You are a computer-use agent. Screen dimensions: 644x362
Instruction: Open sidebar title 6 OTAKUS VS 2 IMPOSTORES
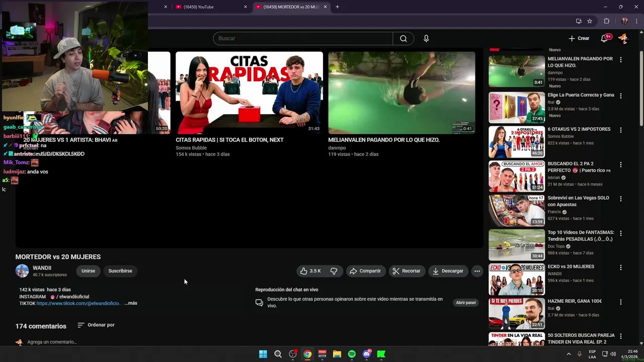pos(579,129)
